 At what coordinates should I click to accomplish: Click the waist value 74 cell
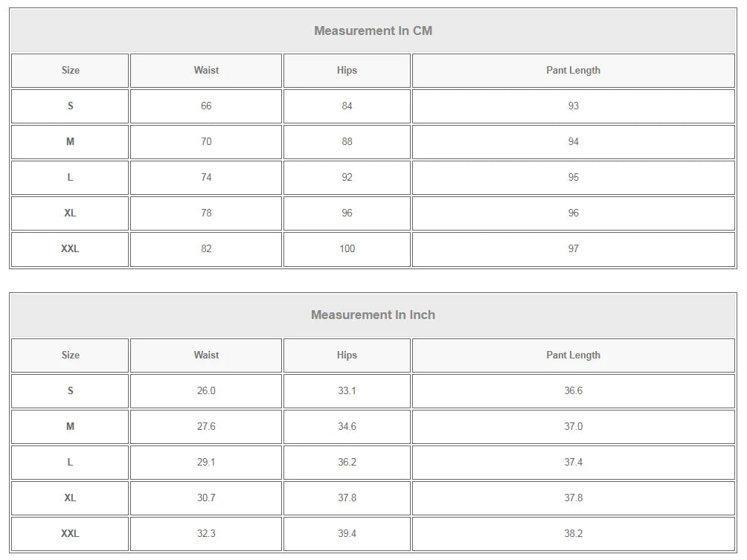[206, 177]
